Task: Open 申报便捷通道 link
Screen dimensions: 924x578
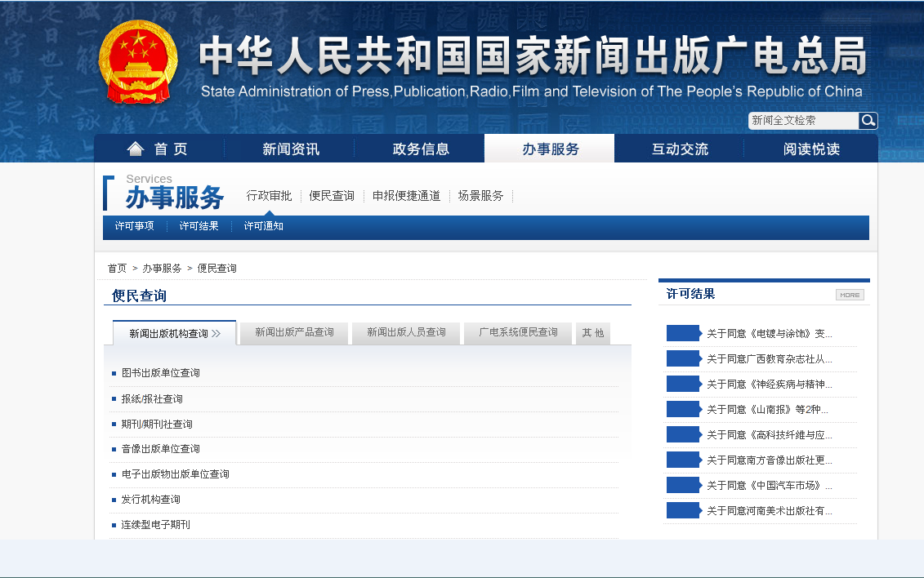Action: [x=407, y=195]
